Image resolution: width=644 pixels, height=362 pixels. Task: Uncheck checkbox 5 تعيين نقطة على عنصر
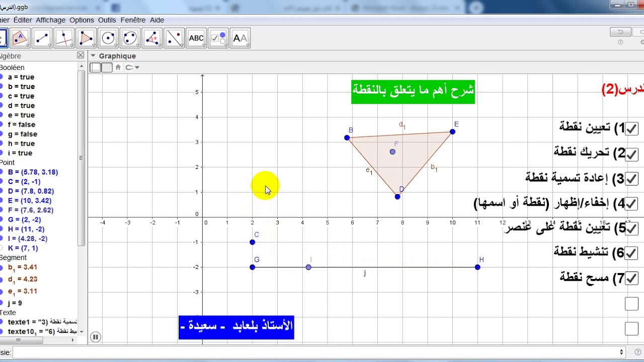[631, 229]
